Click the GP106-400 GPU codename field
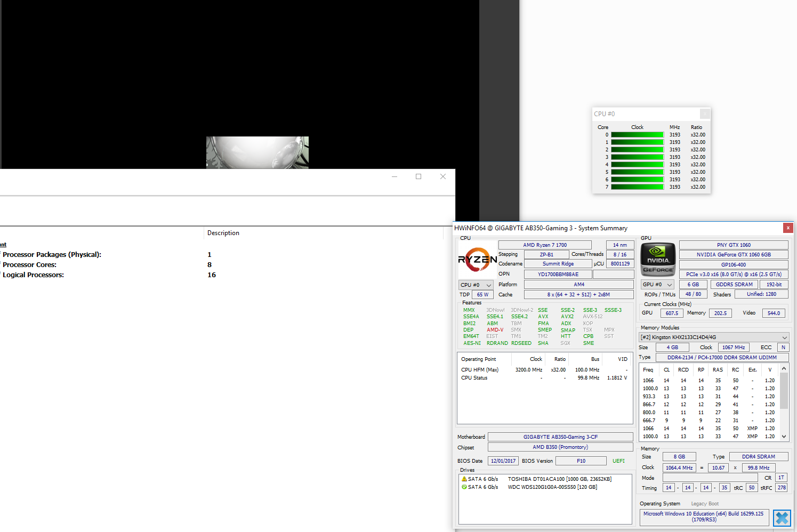The image size is (797, 532). (734, 265)
